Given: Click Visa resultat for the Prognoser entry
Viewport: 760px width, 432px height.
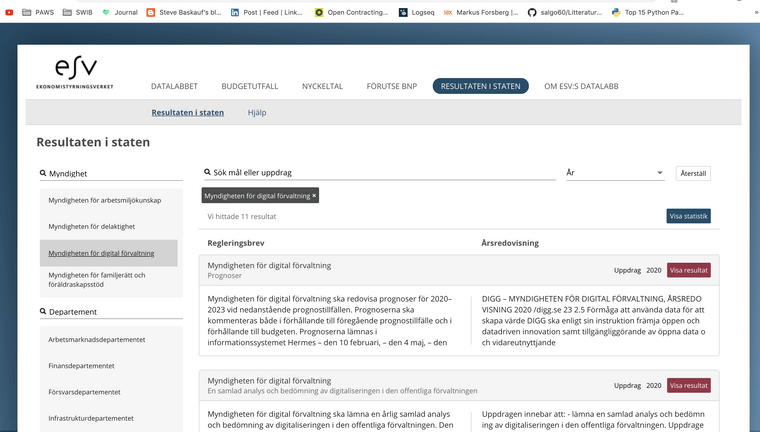Looking at the screenshot, I should pos(688,270).
